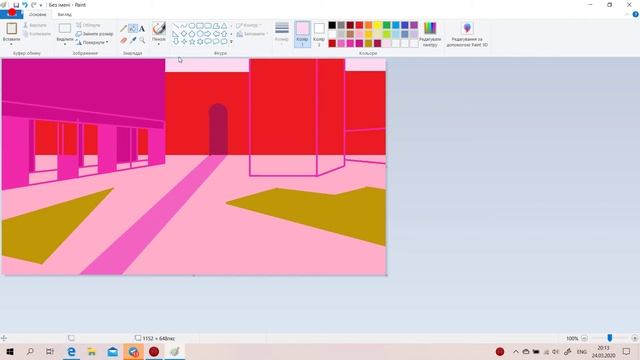Select the Magnifier tool
Screen dimensions: 640x360
142,40
